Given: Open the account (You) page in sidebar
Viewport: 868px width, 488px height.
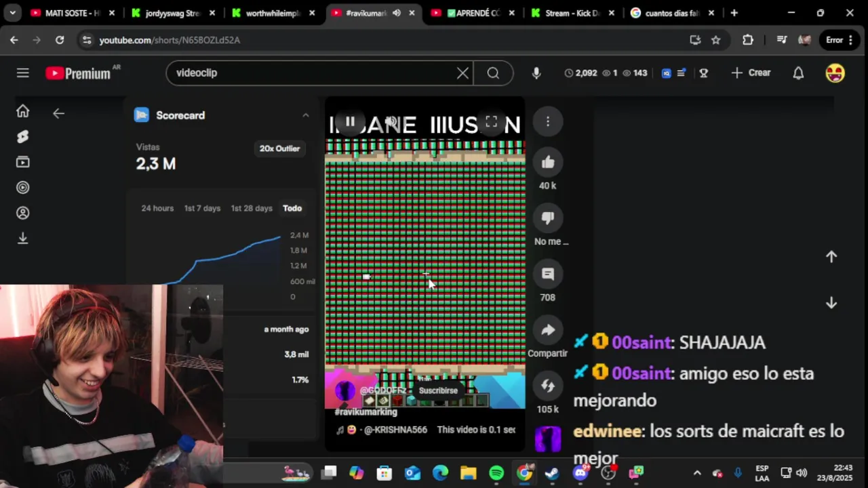Looking at the screenshot, I should (22, 213).
